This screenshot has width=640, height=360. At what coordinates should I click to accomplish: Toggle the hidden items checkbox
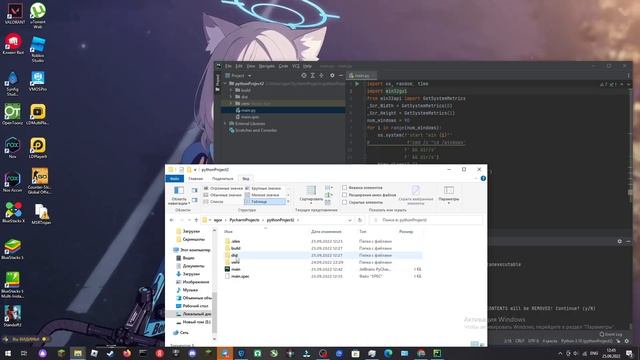tap(344, 202)
